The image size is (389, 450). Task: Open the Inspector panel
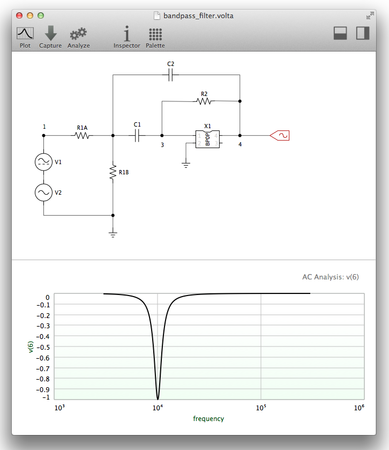(x=127, y=37)
